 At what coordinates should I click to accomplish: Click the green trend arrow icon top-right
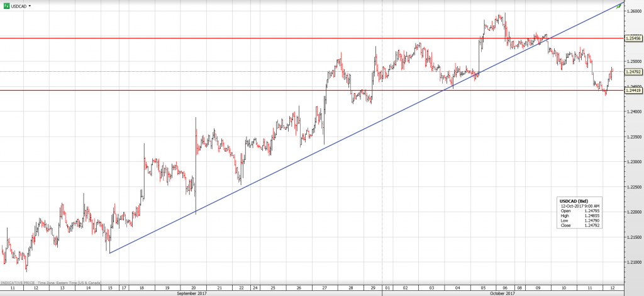tap(619, 6)
